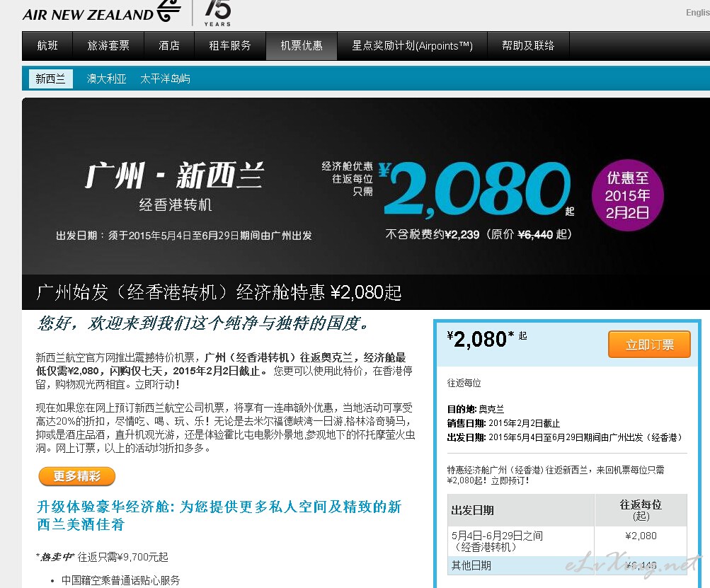
Task: Open 星点奖励计划(Airpoints) menu
Action: (x=413, y=46)
